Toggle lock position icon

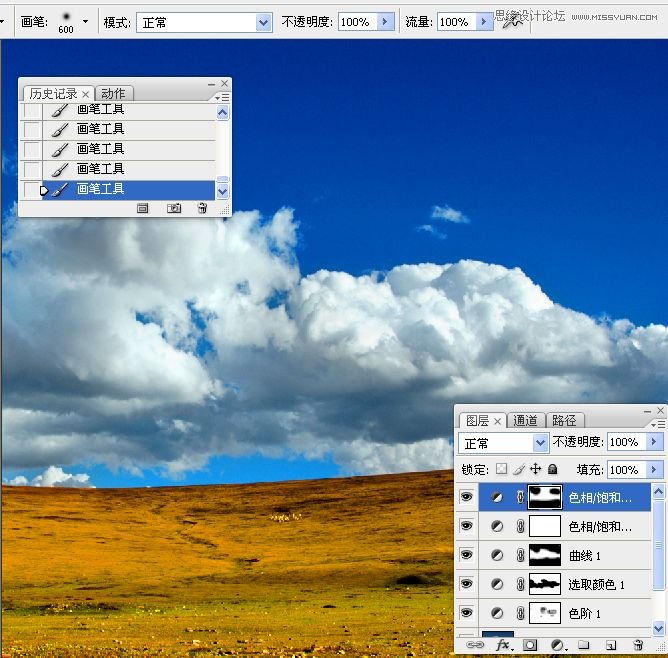click(536, 469)
